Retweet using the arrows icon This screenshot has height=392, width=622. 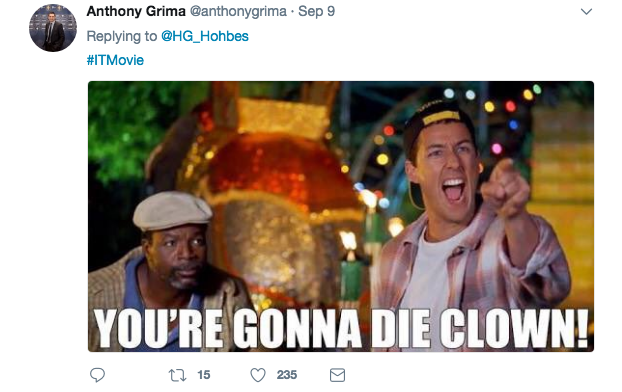(x=177, y=375)
